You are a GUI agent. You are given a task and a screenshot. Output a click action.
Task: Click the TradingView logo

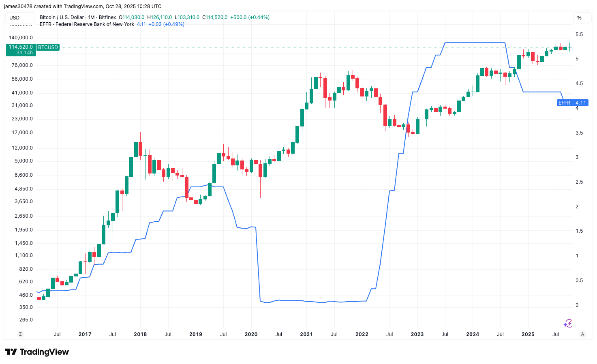tap(37, 352)
